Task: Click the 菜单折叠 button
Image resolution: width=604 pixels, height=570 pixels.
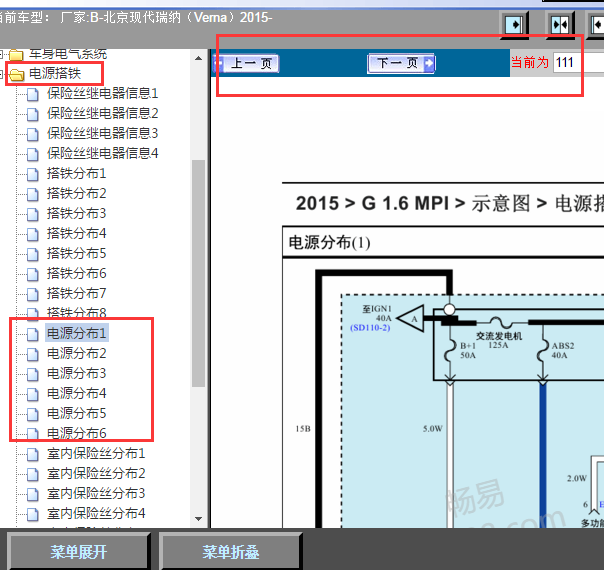Action: pos(231,552)
